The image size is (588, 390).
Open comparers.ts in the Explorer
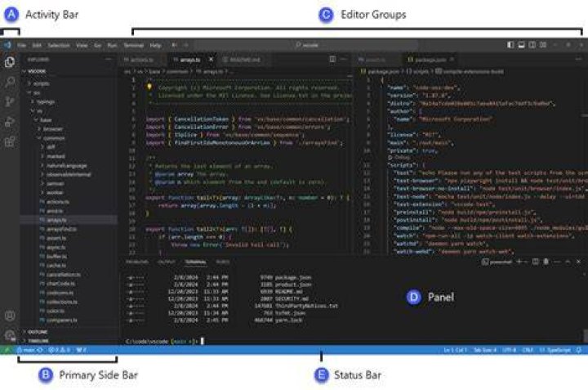coord(69,321)
